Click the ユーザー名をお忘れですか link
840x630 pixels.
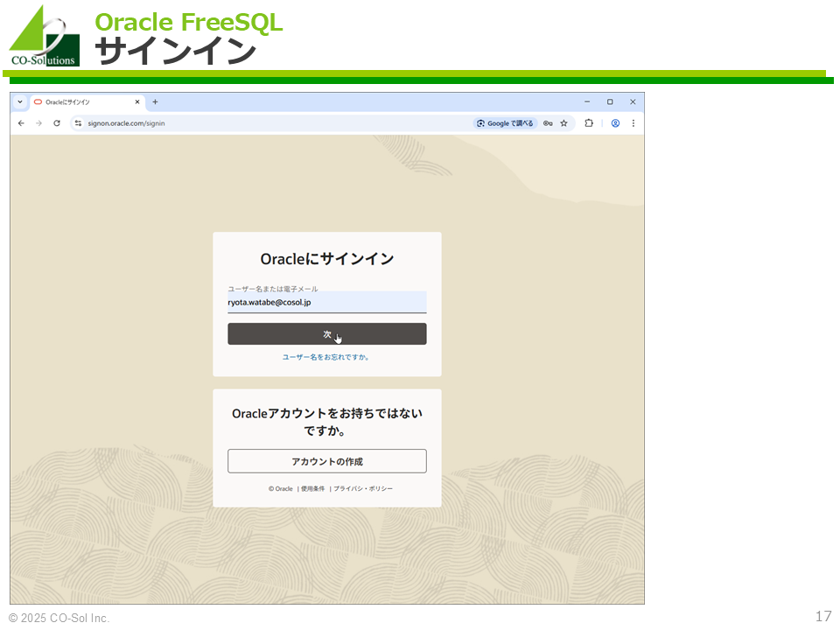[x=326, y=357]
